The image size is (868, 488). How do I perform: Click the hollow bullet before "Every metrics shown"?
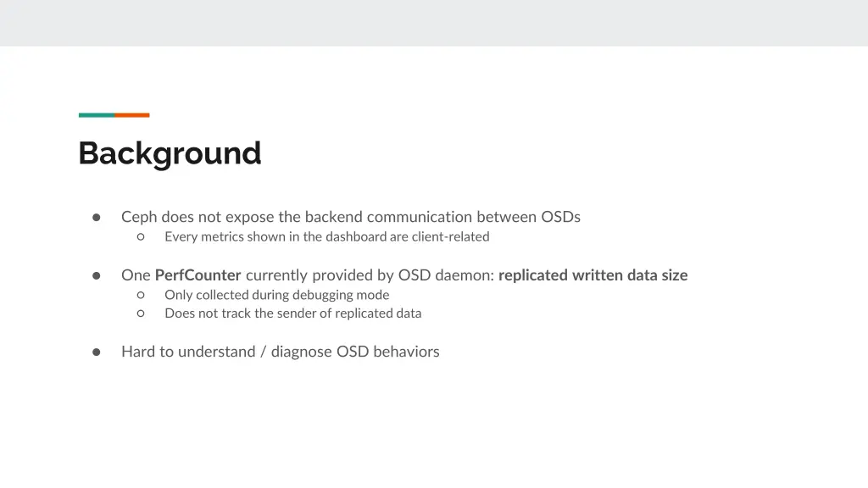pyautogui.click(x=141, y=237)
